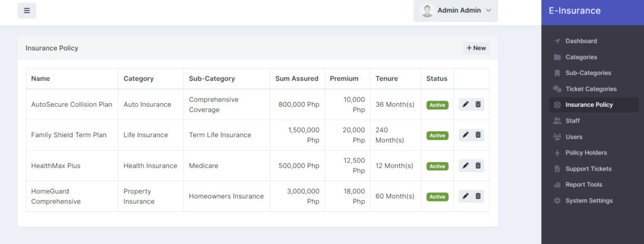Image resolution: width=644 pixels, height=244 pixels.
Task: Open Dashboard from the sidebar
Action: pyautogui.click(x=594, y=41)
